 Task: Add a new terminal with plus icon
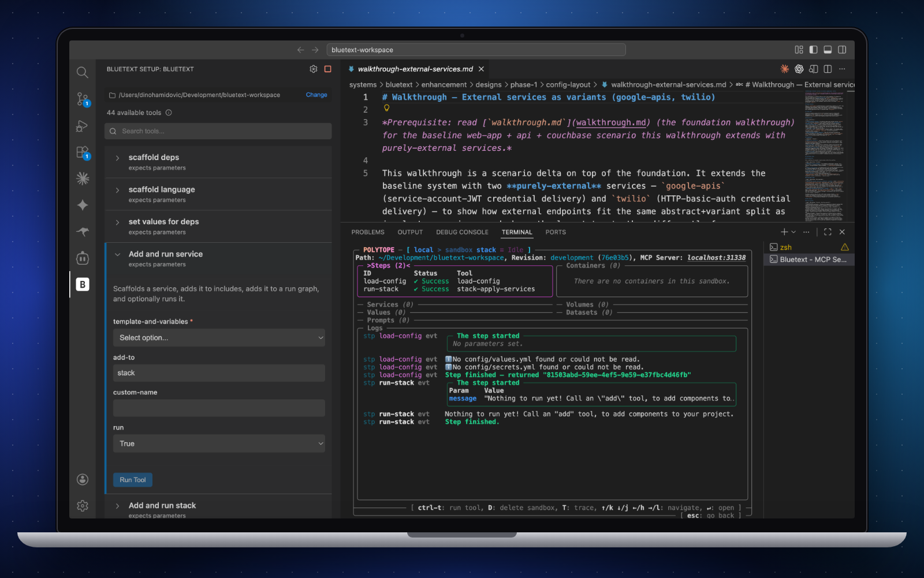pos(784,232)
